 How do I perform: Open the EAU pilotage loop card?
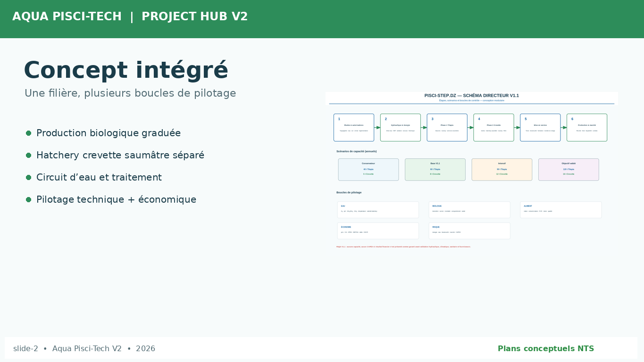point(378,210)
